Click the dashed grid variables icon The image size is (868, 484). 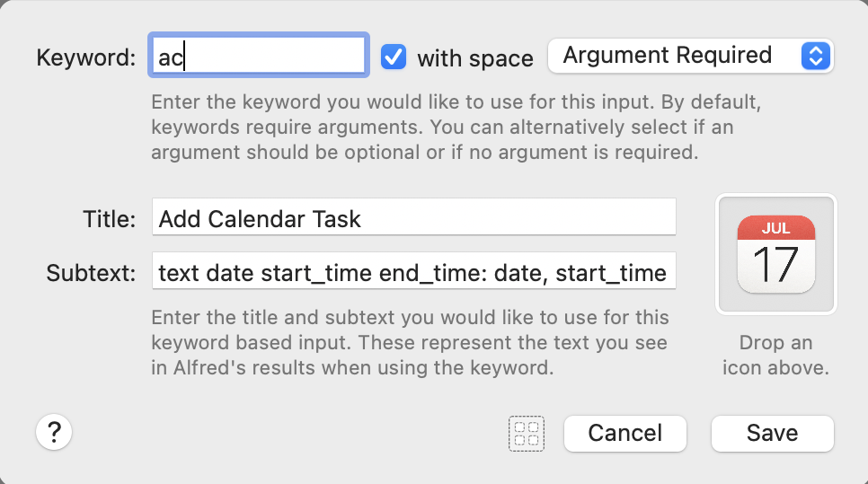527,434
